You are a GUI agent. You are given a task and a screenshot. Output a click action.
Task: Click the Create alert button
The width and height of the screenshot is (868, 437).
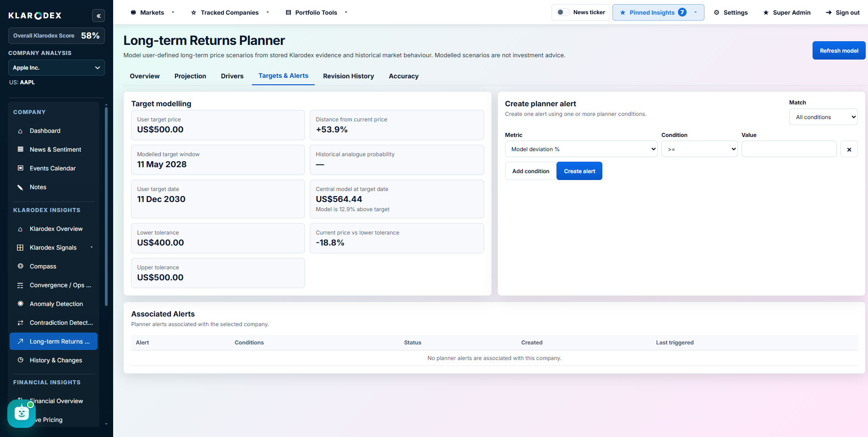pos(579,171)
